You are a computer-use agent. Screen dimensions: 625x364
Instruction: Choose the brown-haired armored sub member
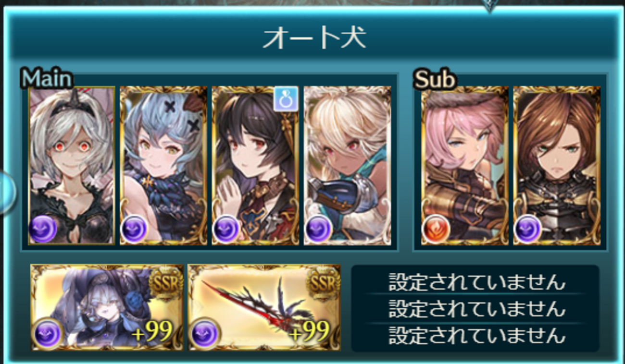tap(557, 166)
